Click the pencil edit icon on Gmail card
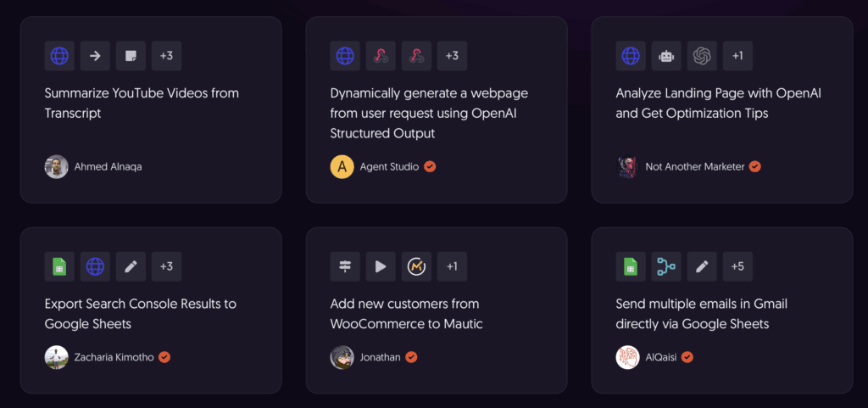Image resolution: width=868 pixels, height=408 pixels. (702, 266)
